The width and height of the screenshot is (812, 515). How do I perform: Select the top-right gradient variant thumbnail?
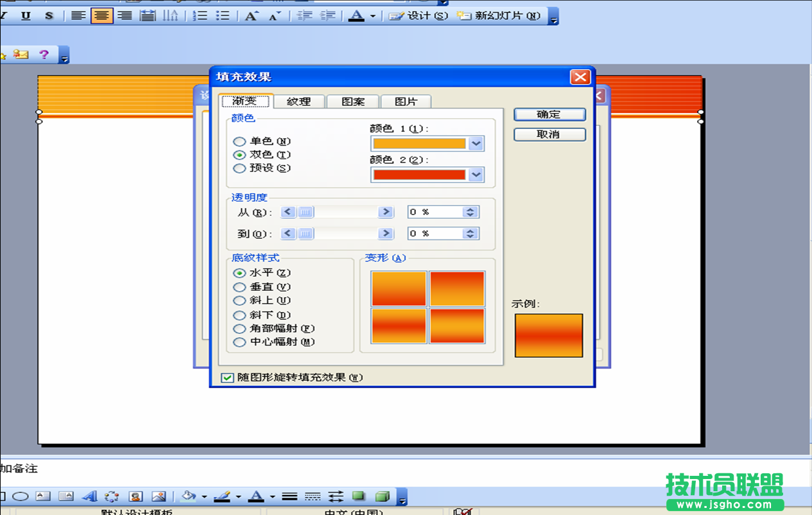pos(457,288)
